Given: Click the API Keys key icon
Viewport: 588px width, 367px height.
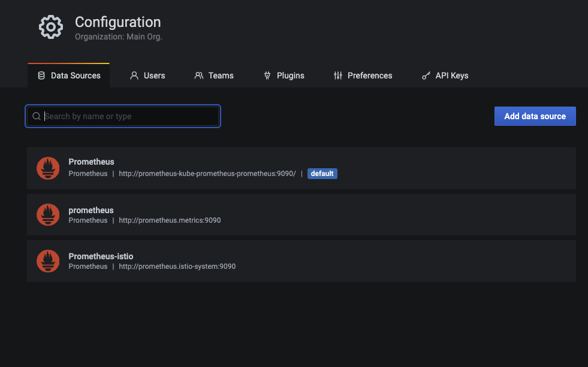Looking at the screenshot, I should point(426,75).
